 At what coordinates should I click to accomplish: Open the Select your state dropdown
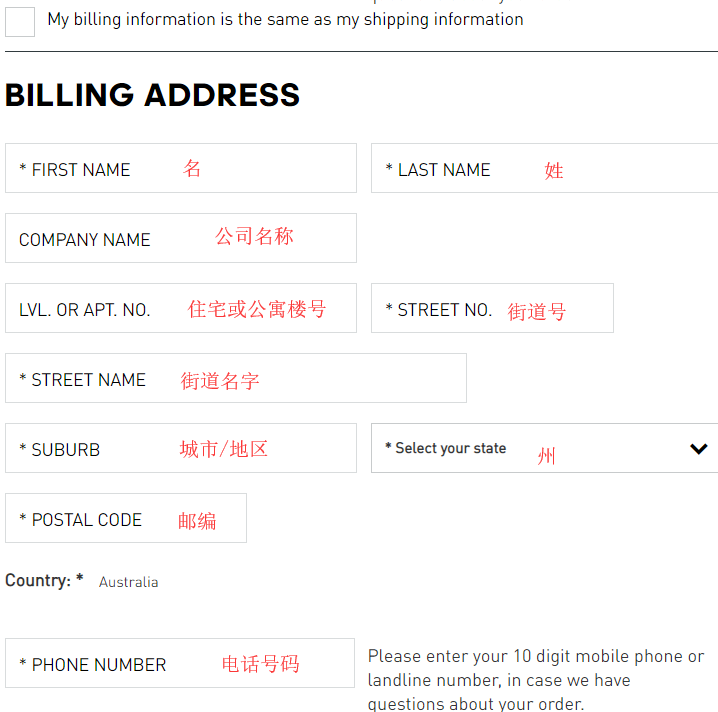[530, 448]
